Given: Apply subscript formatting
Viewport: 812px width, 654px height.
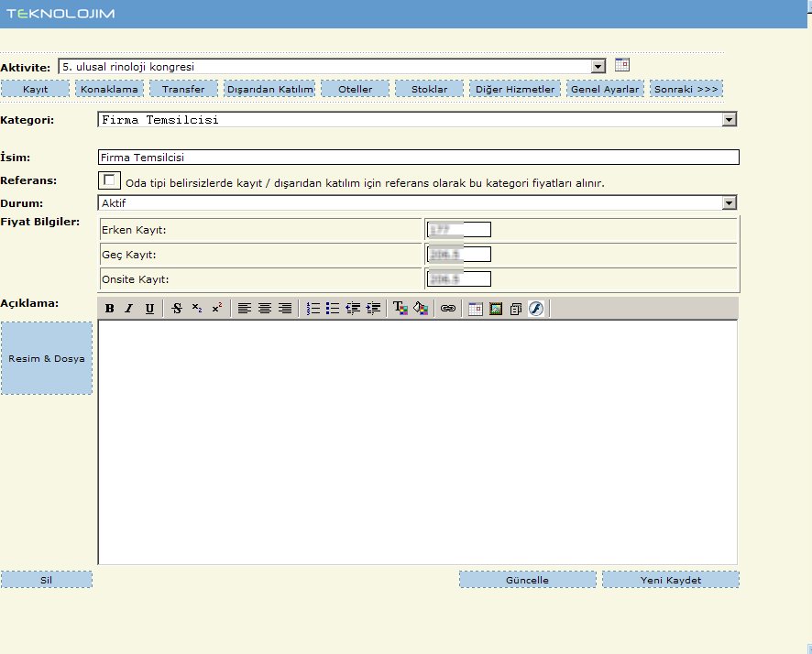Looking at the screenshot, I should (197, 309).
